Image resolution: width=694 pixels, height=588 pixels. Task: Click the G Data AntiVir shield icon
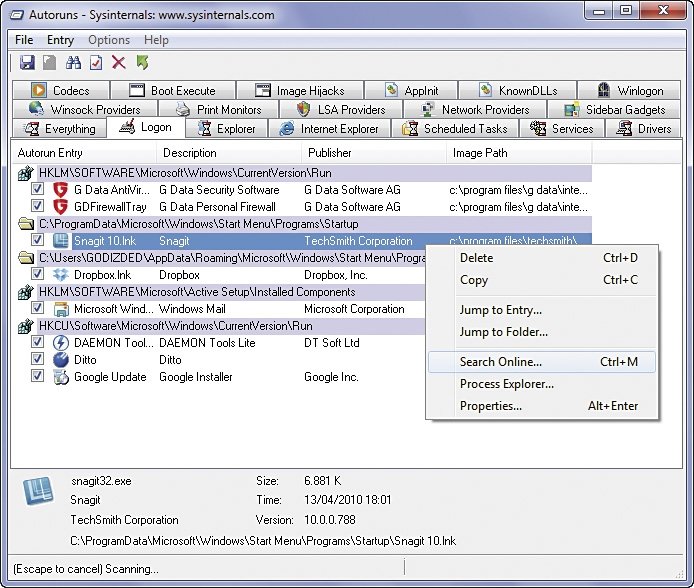tap(60, 190)
